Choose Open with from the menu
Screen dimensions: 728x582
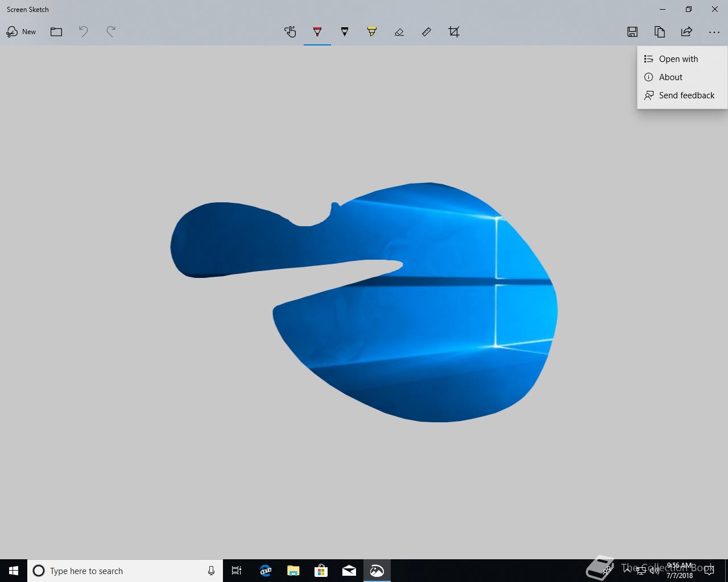pos(682,59)
